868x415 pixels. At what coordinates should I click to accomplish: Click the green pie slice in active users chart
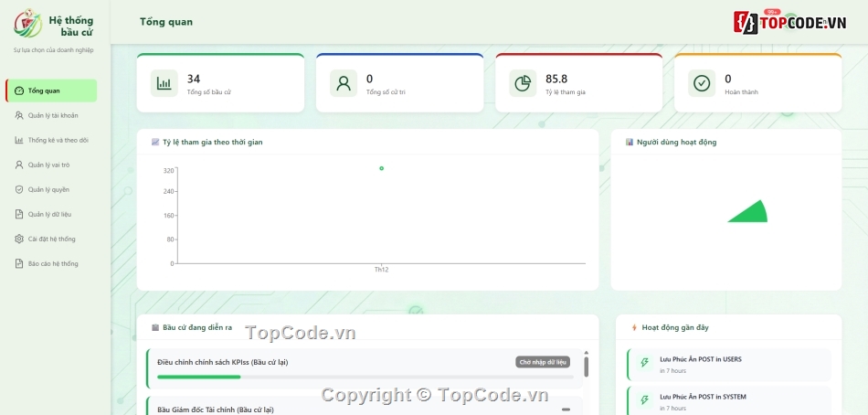pyautogui.click(x=751, y=213)
